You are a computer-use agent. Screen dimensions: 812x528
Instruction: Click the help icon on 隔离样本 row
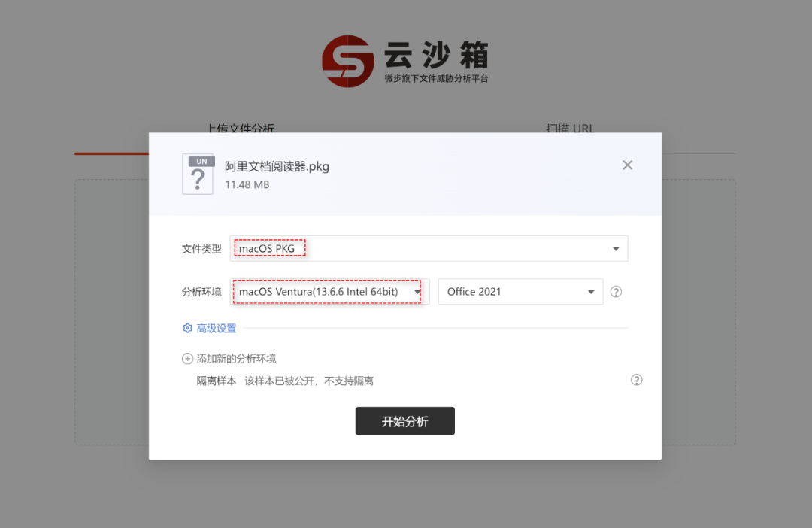click(x=637, y=380)
